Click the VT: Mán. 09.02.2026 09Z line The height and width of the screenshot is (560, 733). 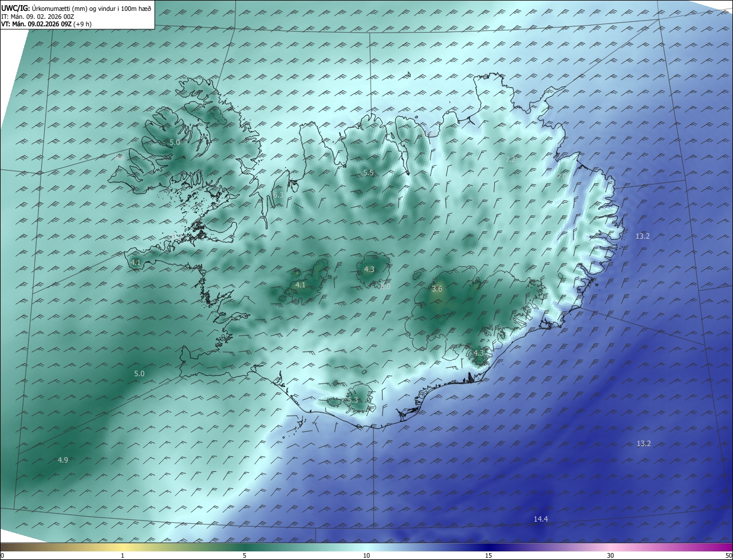pyautogui.click(x=46, y=24)
